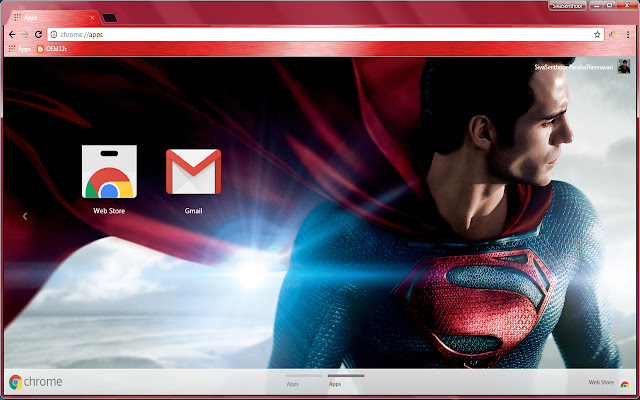Viewport: 640px width, 400px height.
Task: Click the user profile avatar picture
Action: [x=624, y=67]
